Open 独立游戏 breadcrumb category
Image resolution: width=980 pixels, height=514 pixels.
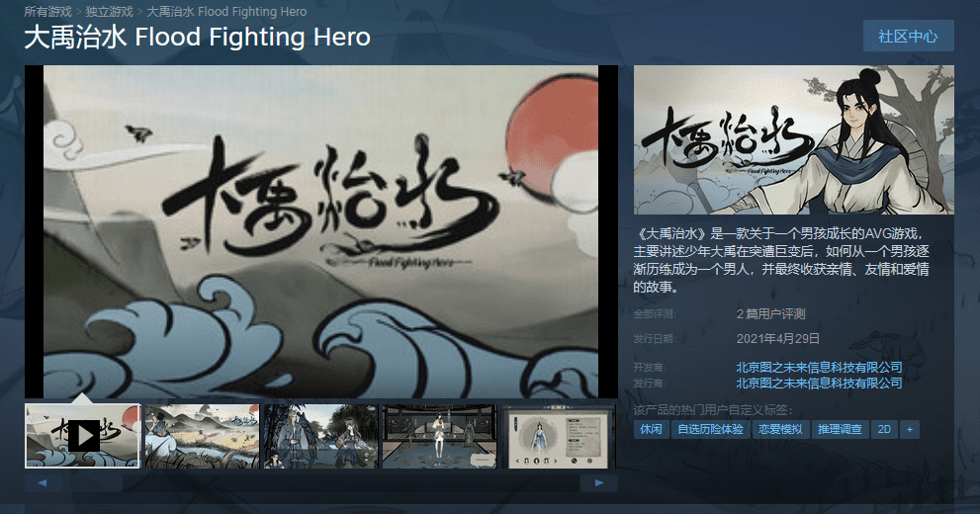tap(110, 12)
